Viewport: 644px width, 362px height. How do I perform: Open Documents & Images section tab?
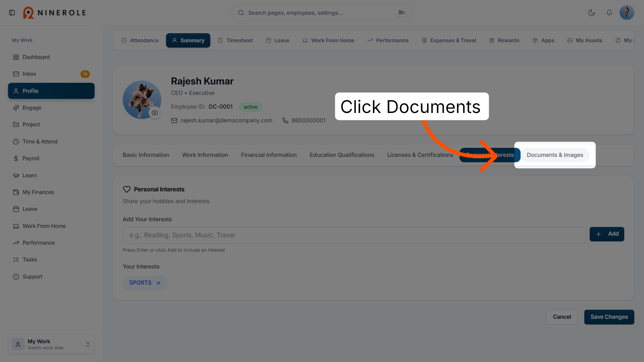[x=555, y=155]
